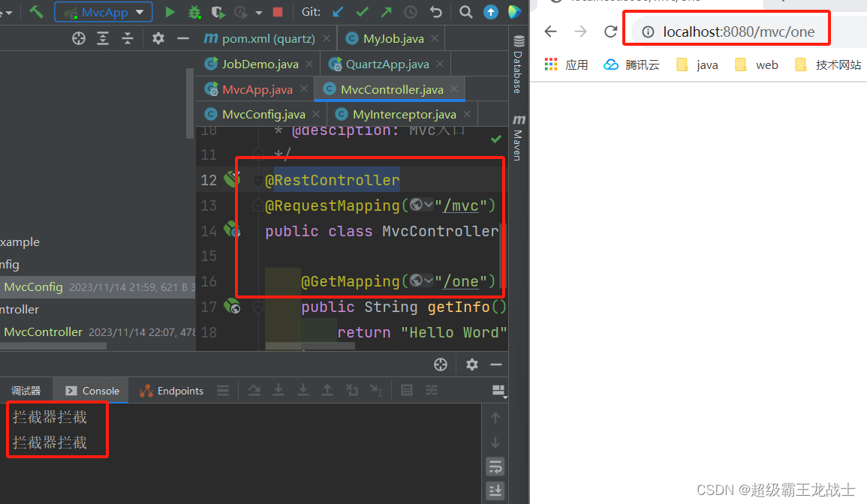Open project panel settings gear

158,38
